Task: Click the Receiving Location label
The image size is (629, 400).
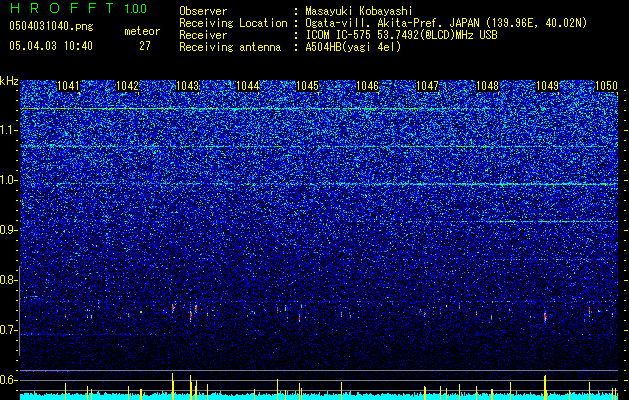Action: [x=233, y=23]
